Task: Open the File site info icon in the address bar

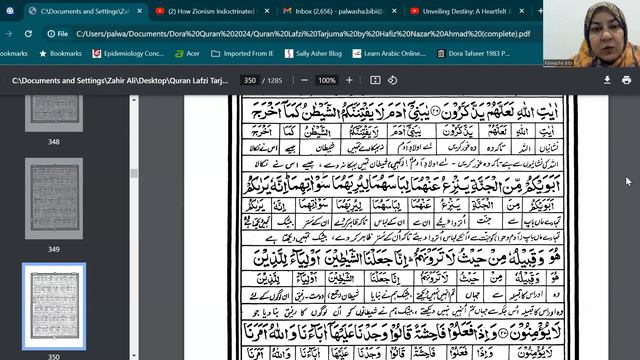Action: point(58,34)
